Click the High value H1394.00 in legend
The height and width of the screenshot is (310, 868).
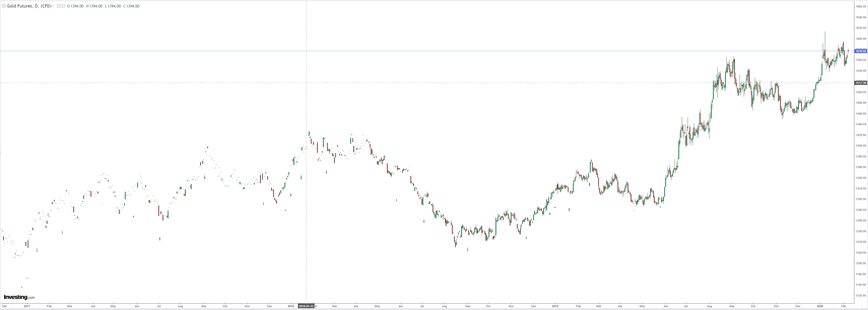click(94, 6)
